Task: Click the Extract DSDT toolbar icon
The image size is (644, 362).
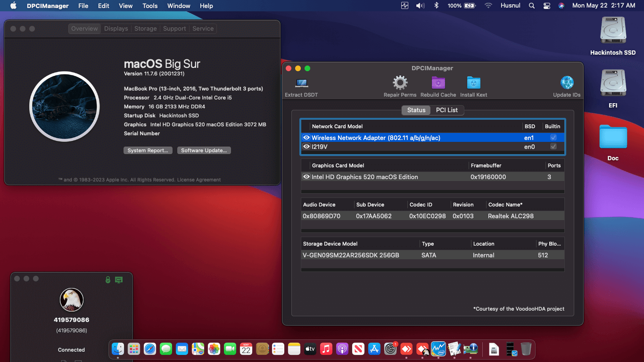Action: point(301,85)
